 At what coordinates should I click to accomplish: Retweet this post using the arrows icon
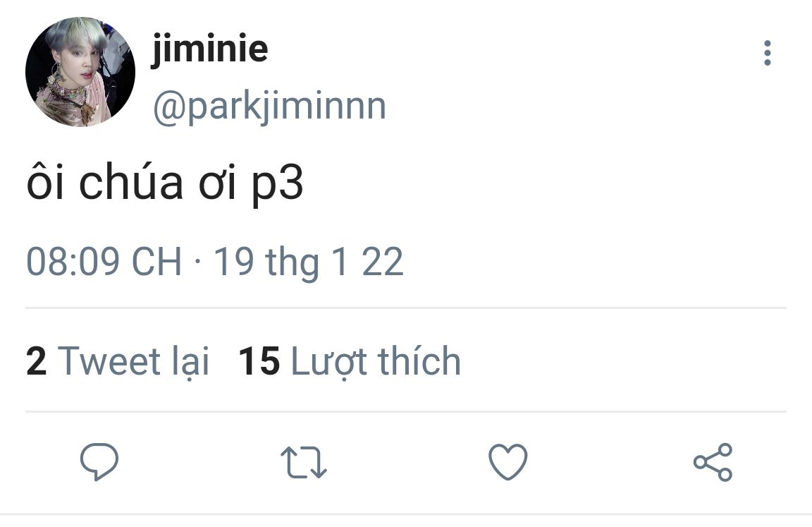pos(304,461)
